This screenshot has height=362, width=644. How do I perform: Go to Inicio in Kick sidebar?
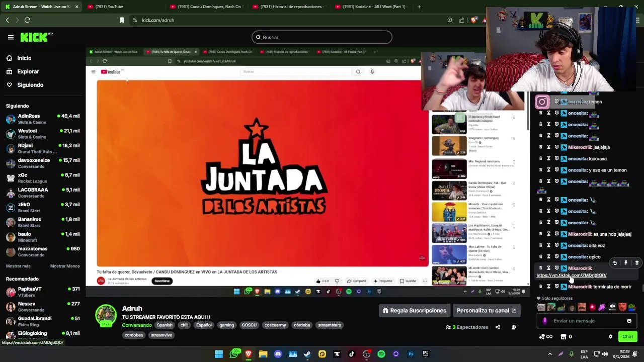[x=24, y=58]
